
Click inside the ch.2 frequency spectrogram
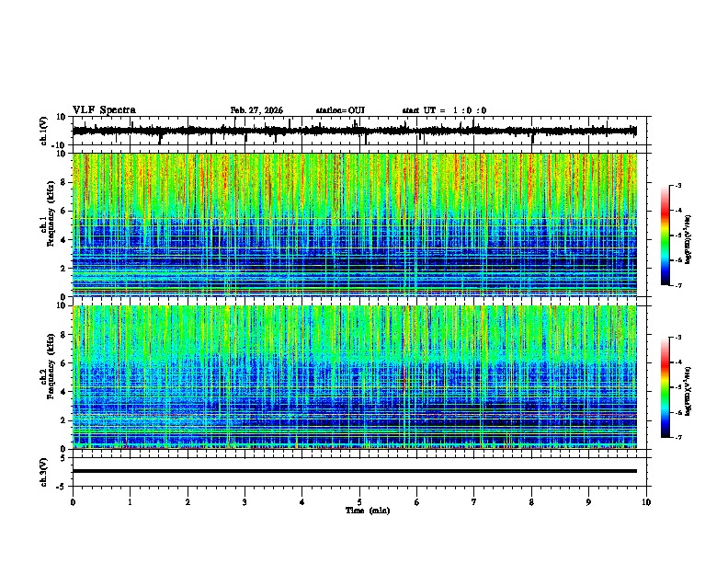click(355, 377)
